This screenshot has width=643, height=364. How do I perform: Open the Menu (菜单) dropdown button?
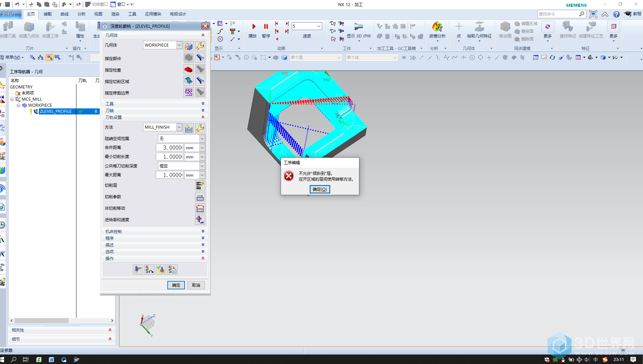[12, 57]
